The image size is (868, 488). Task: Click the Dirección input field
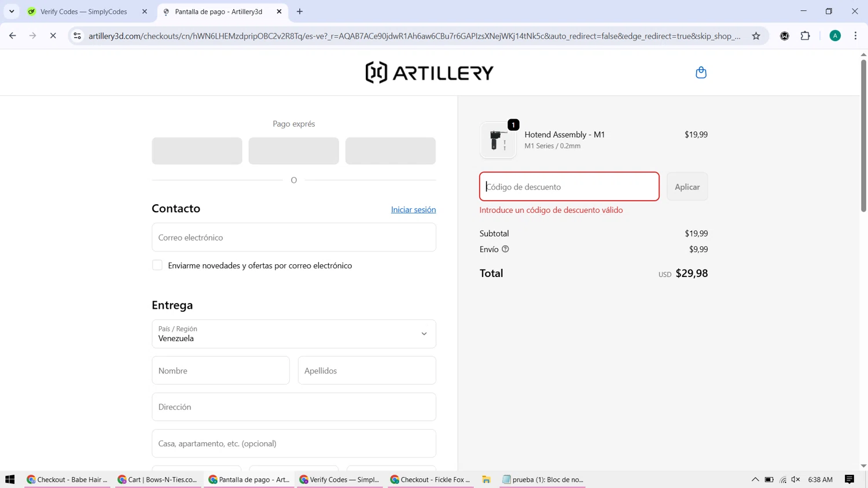point(294,407)
